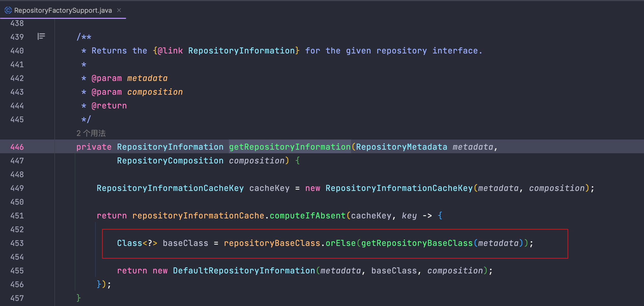
Task: Select the RepositoryFactorySupport.java tab
Action: tap(63, 10)
